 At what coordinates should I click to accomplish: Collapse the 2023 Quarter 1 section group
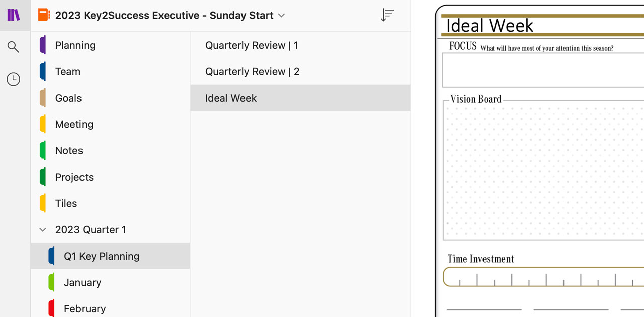pyautogui.click(x=43, y=230)
